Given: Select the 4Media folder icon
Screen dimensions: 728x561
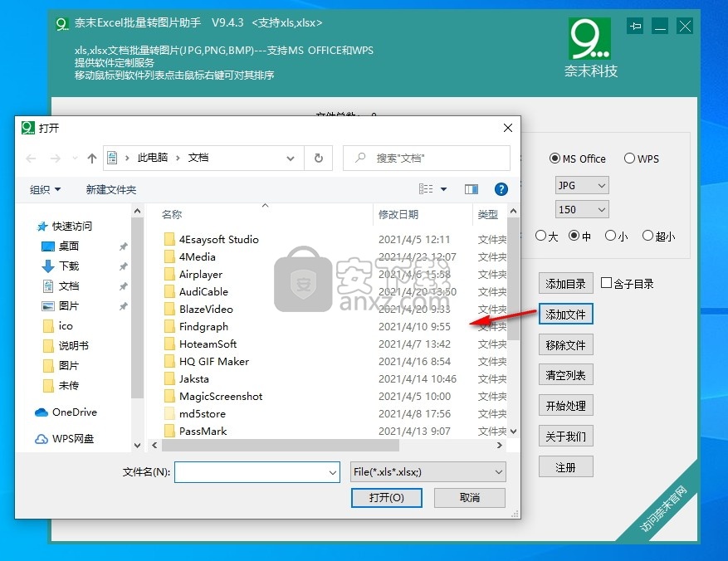Looking at the screenshot, I should click(170, 257).
